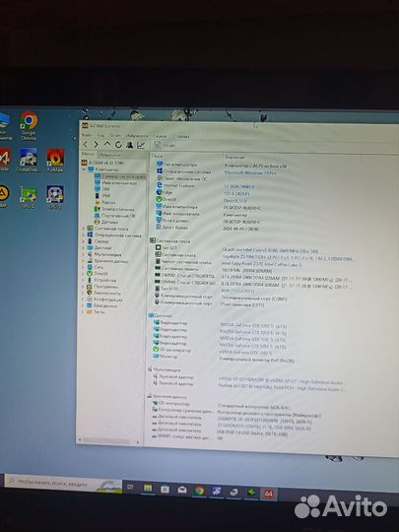Expand the Мультимедиа tree node
The width and height of the screenshot is (399, 532).
point(84,254)
